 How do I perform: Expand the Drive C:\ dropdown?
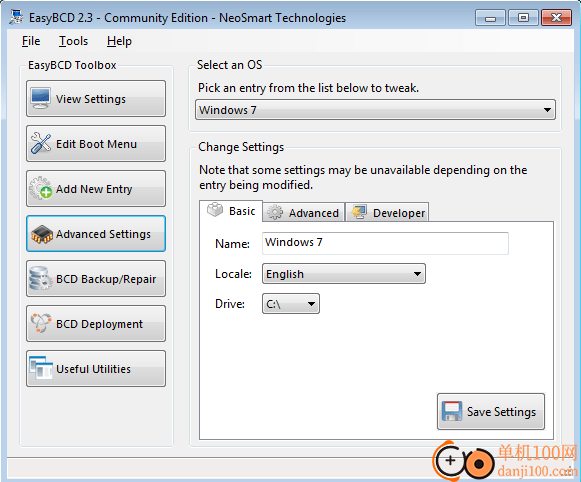click(290, 304)
